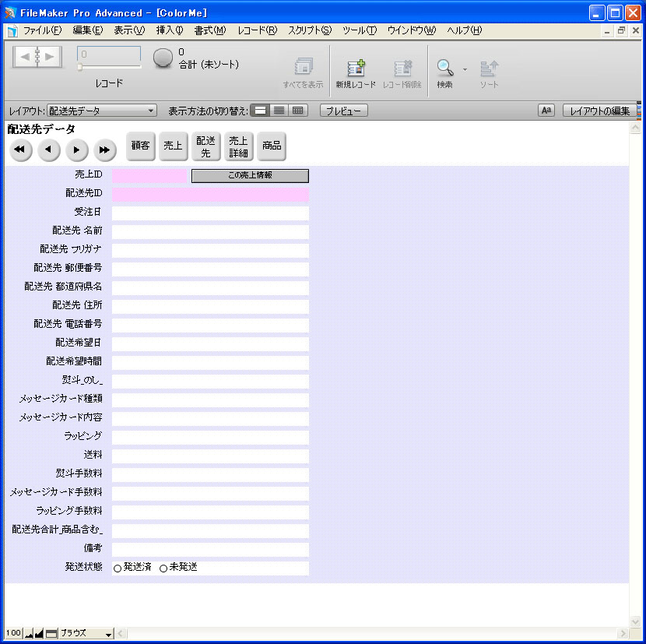
Task: Open the 検索 dropdown arrow
Action: click(465, 69)
